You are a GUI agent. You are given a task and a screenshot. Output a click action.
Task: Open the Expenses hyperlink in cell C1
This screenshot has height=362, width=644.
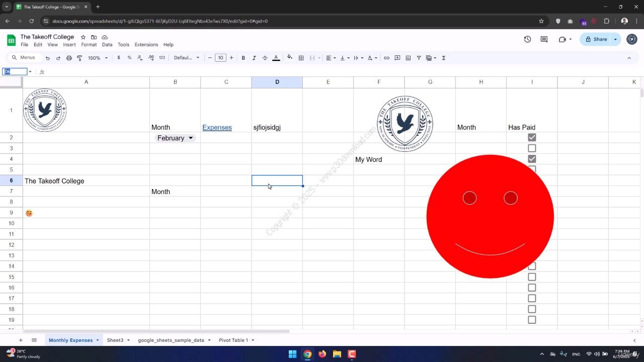click(x=217, y=127)
